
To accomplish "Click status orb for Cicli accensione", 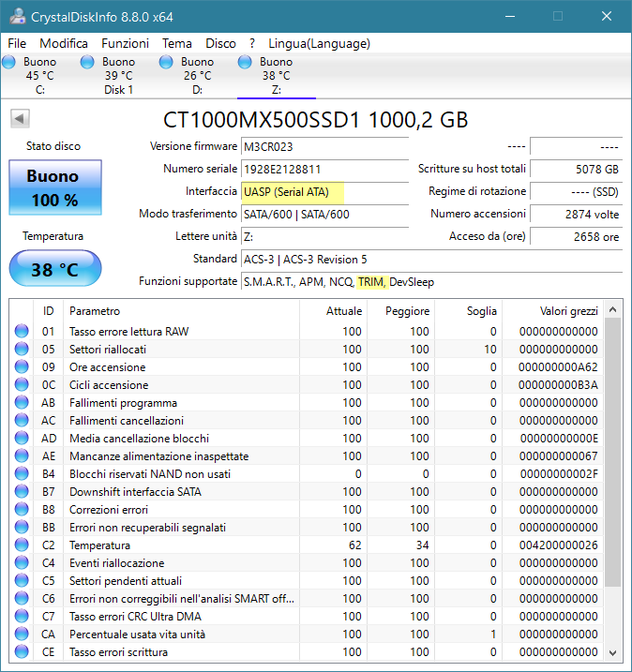I will point(22,385).
